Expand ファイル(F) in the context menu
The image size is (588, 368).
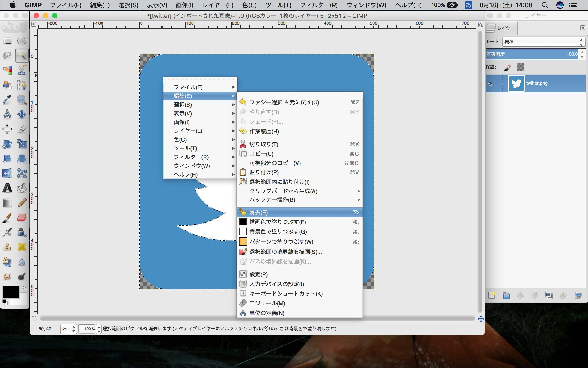click(x=200, y=87)
